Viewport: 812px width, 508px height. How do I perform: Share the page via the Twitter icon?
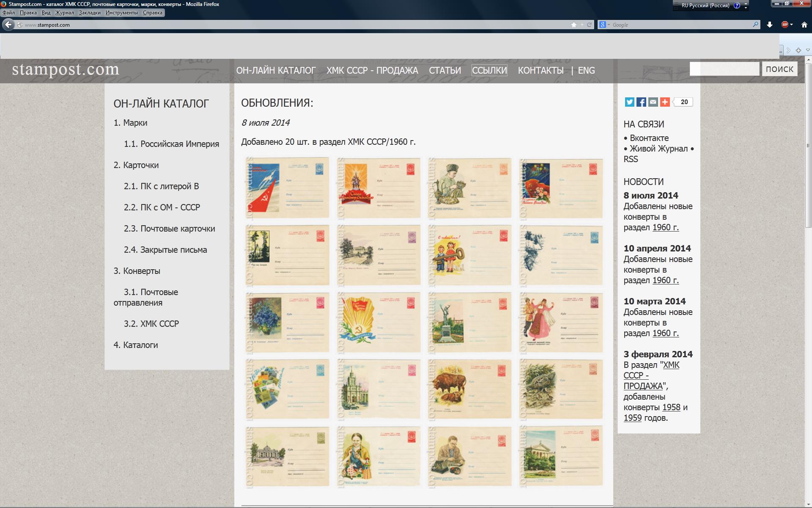pyautogui.click(x=629, y=102)
